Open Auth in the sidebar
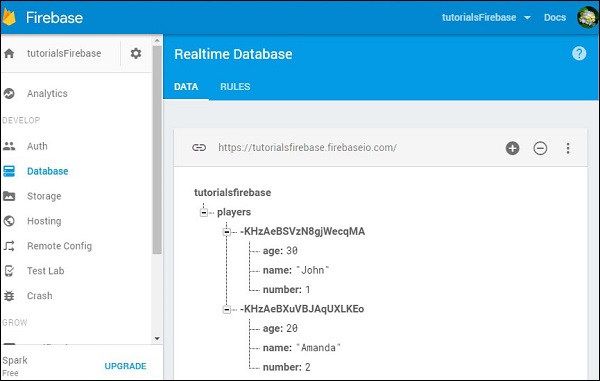600x381 pixels. coord(37,146)
